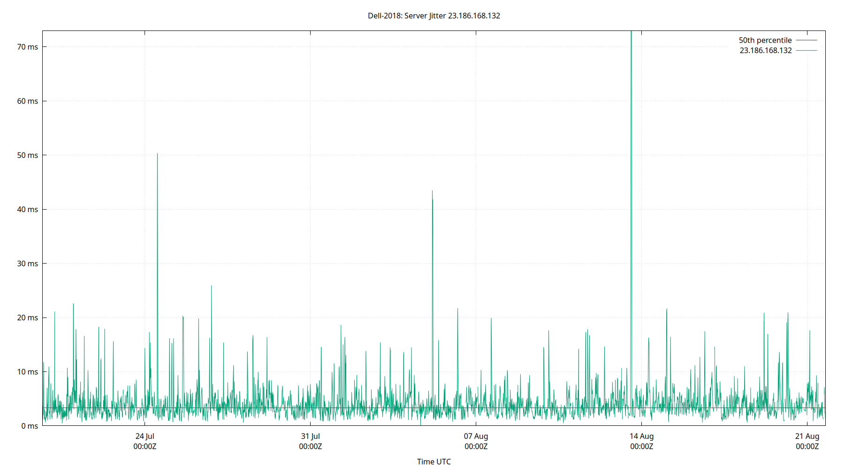Image resolution: width=868 pixels, height=469 pixels.
Task: Select the 50th percentile legend entry
Action: click(x=765, y=40)
